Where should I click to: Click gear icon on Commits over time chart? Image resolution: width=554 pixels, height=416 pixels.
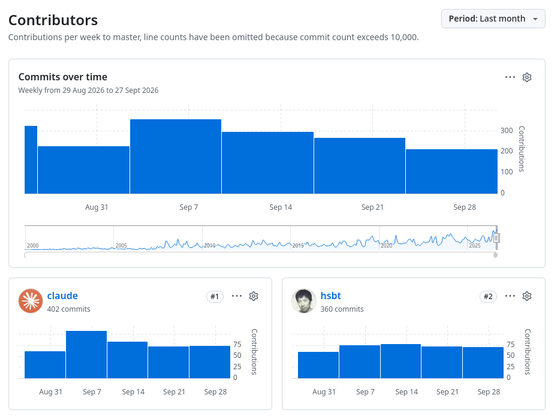(527, 77)
